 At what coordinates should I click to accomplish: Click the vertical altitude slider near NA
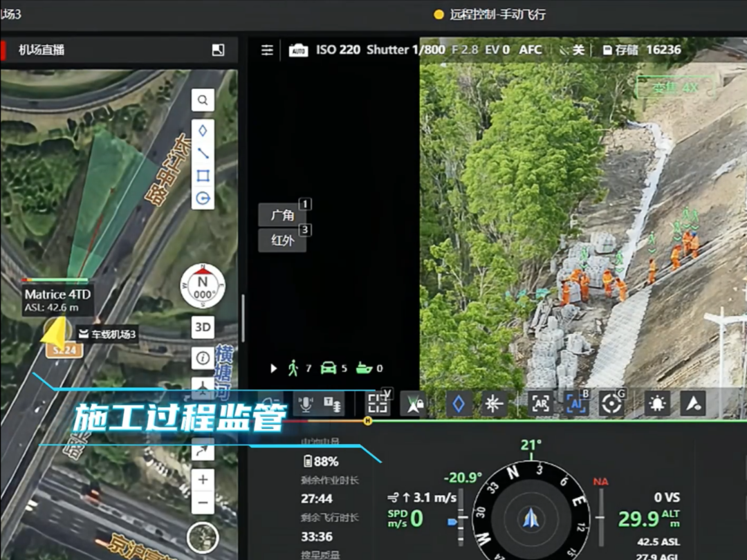tap(601, 517)
